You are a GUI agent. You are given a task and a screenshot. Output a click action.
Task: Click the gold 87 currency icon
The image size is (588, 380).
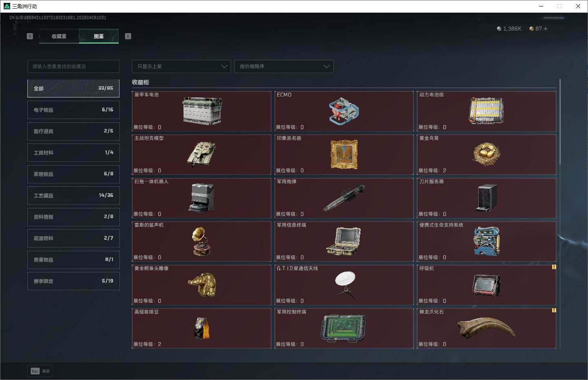pos(531,29)
